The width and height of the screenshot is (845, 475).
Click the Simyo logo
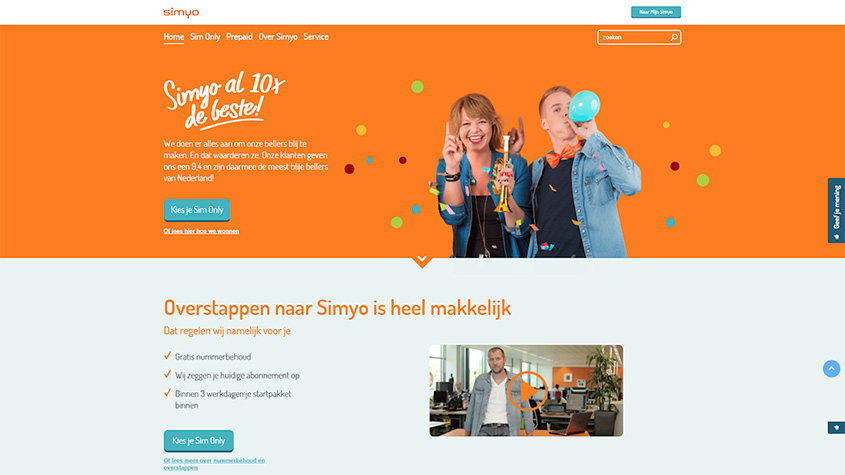pos(181,12)
